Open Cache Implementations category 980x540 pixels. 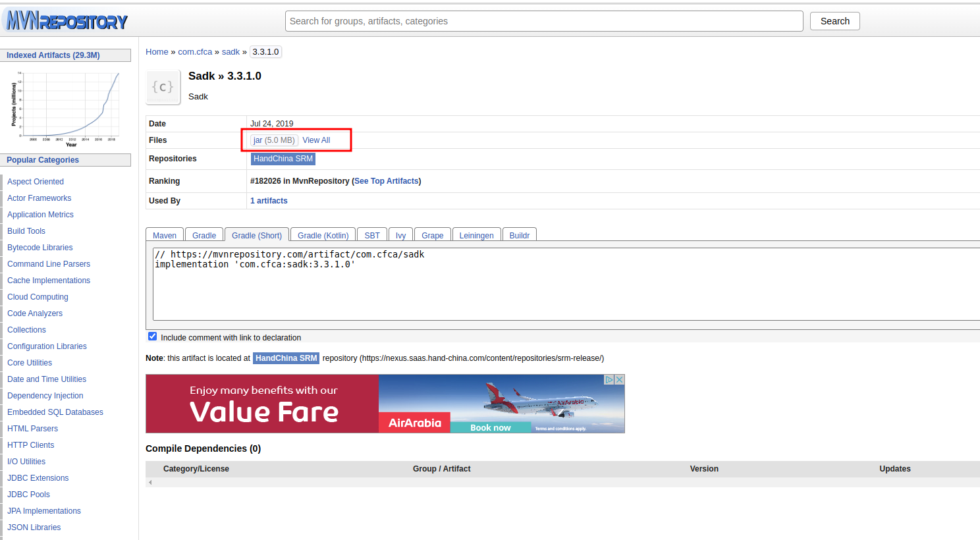point(49,281)
